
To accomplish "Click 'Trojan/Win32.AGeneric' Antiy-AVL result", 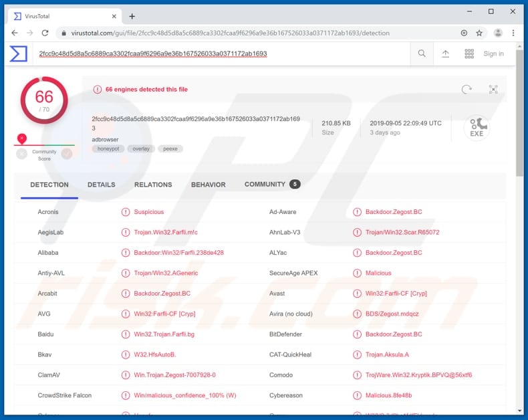I will click(166, 273).
